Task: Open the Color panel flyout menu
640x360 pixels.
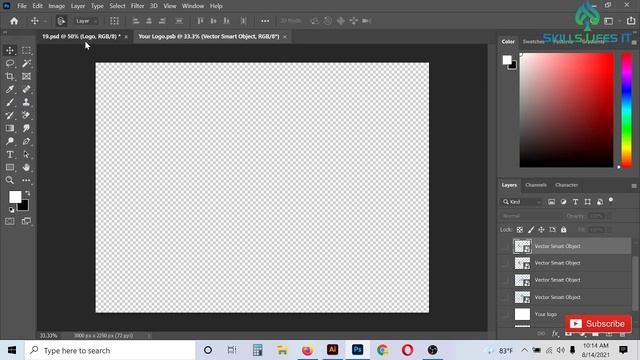Action: click(x=634, y=42)
